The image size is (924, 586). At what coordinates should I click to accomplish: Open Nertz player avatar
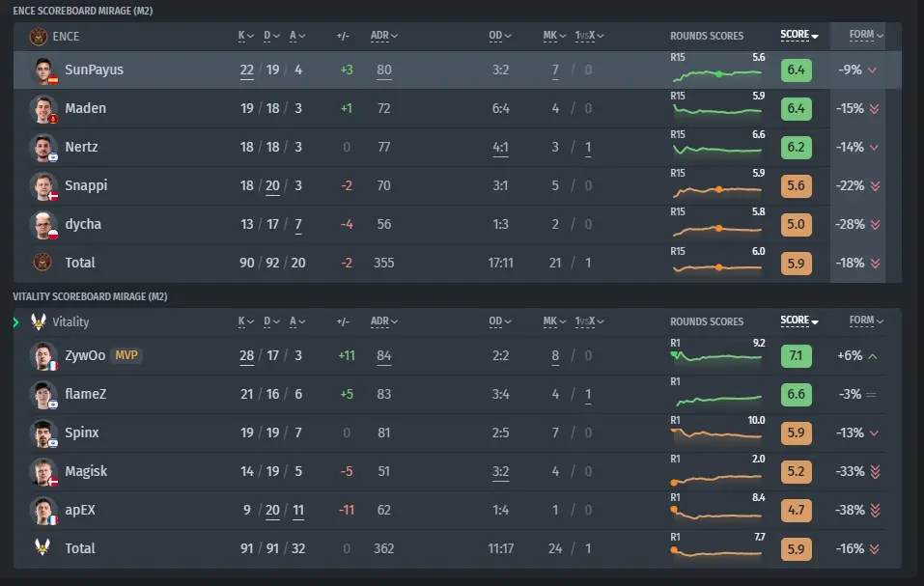[x=43, y=148]
